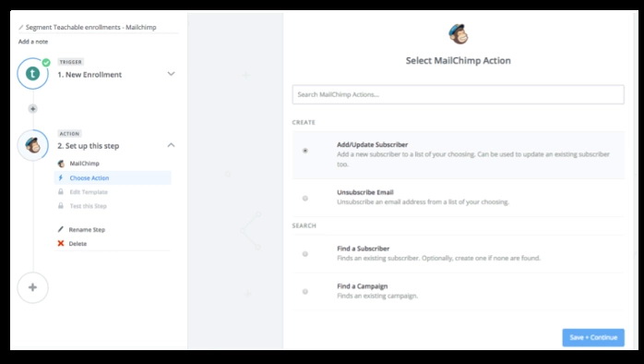Expand the New Enrollment trigger chevron
Viewport: 644px width, 364px height.
pyautogui.click(x=172, y=74)
